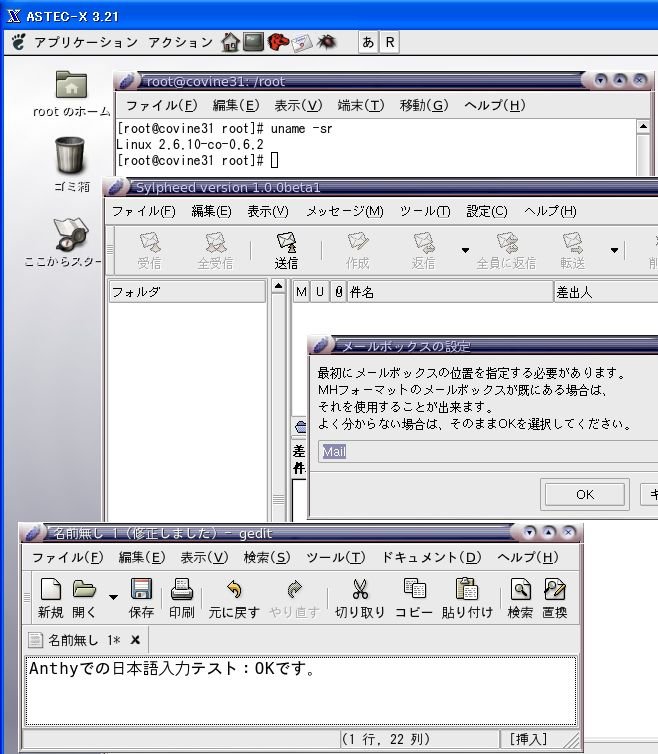Open terminal 表示(V) menu
This screenshot has height=754, width=658.
coord(298,105)
